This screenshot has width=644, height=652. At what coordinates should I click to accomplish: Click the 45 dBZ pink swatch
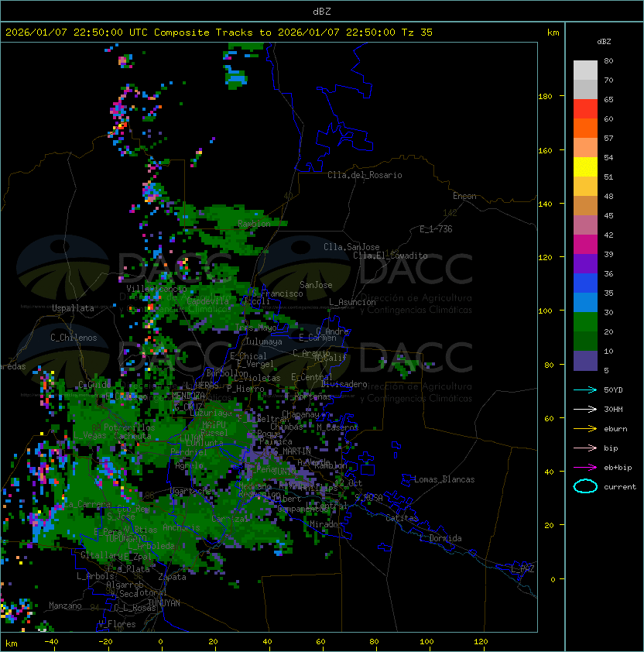pyautogui.click(x=585, y=225)
